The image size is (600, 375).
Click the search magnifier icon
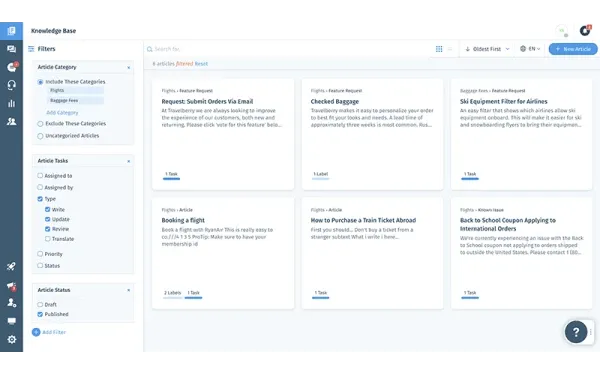click(x=150, y=49)
